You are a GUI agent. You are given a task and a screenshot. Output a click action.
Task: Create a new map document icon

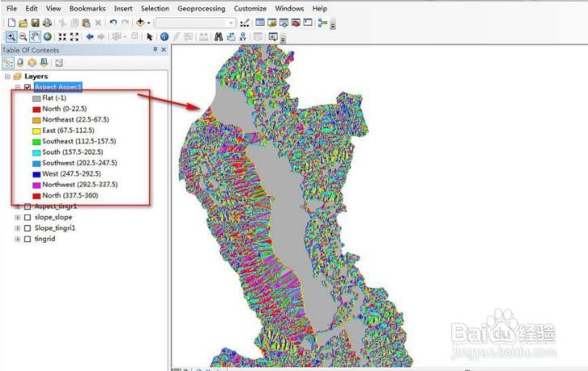pyautogui.click(x=11, y=23)
